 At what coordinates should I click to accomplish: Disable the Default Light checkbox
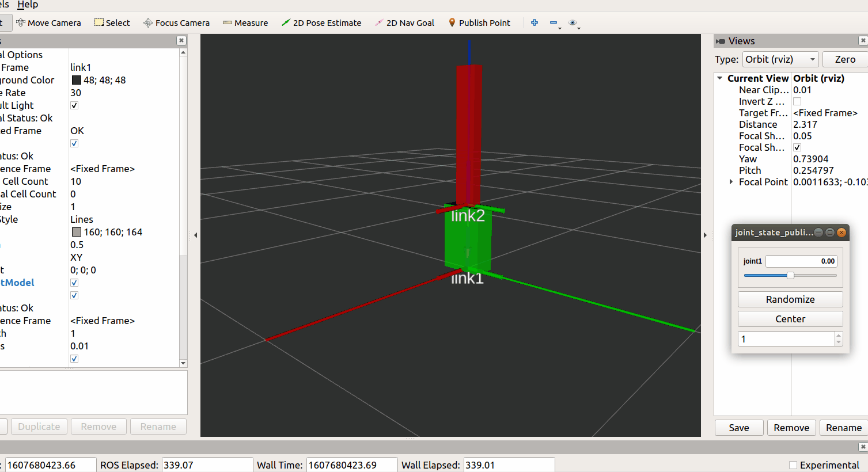point(74,105)
